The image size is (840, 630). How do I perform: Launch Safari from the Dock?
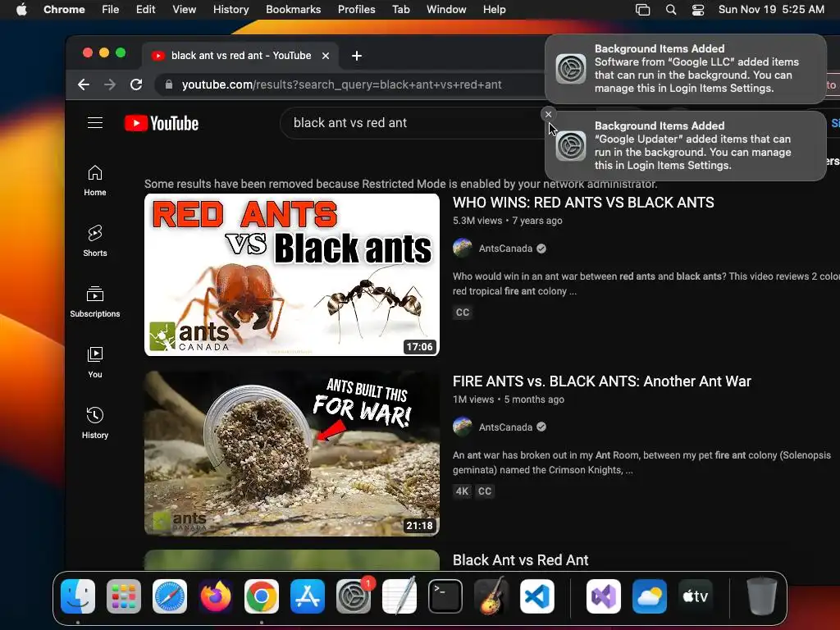coord(170,596)
